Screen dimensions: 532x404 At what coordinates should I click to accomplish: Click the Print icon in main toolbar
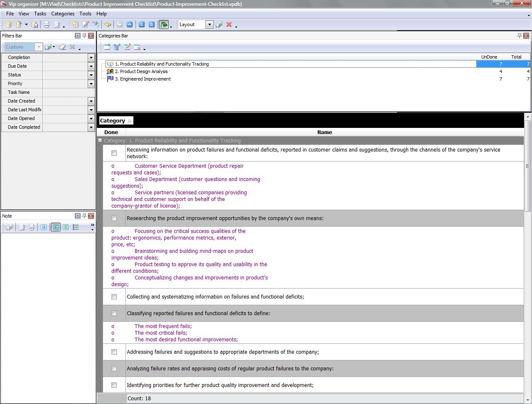tap(47, 25)
